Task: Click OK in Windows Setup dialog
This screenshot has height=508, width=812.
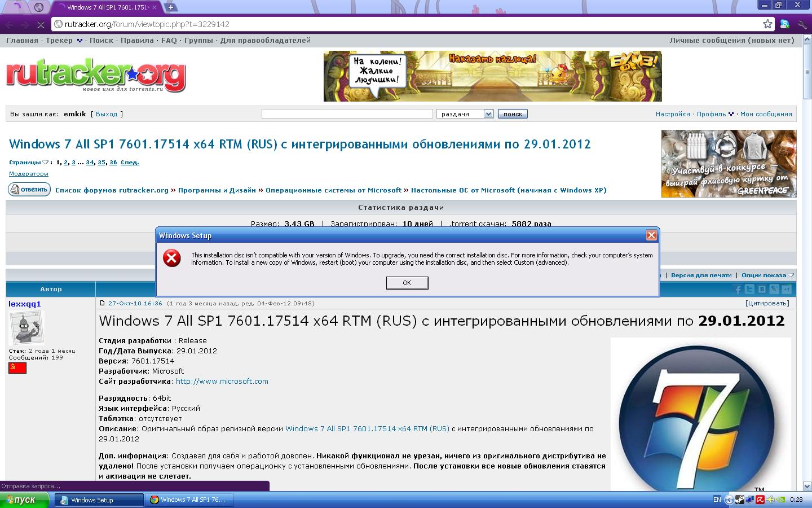Action: pos(407,283)
